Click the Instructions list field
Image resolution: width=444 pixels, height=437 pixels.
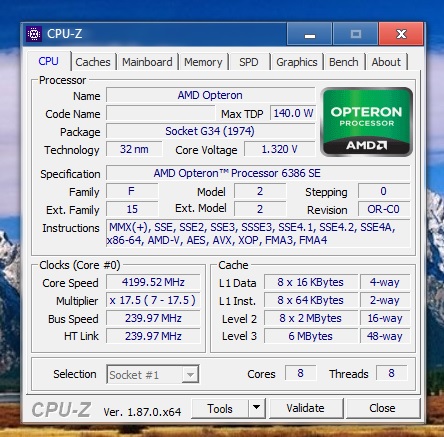coord(258,233)
